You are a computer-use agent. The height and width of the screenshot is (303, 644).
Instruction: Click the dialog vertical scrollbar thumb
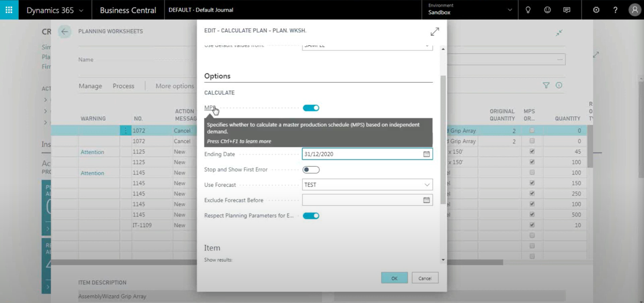click(443, 139)
